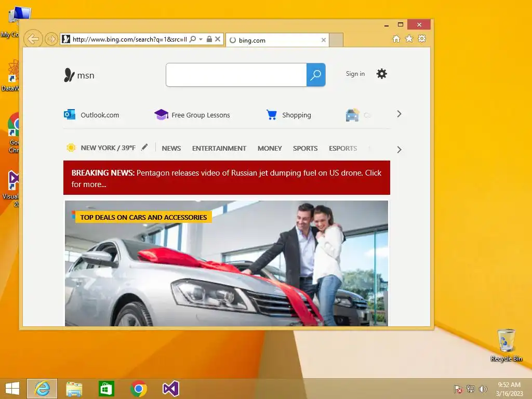
Task: Click the network tray icon
Action: [471, 389]
